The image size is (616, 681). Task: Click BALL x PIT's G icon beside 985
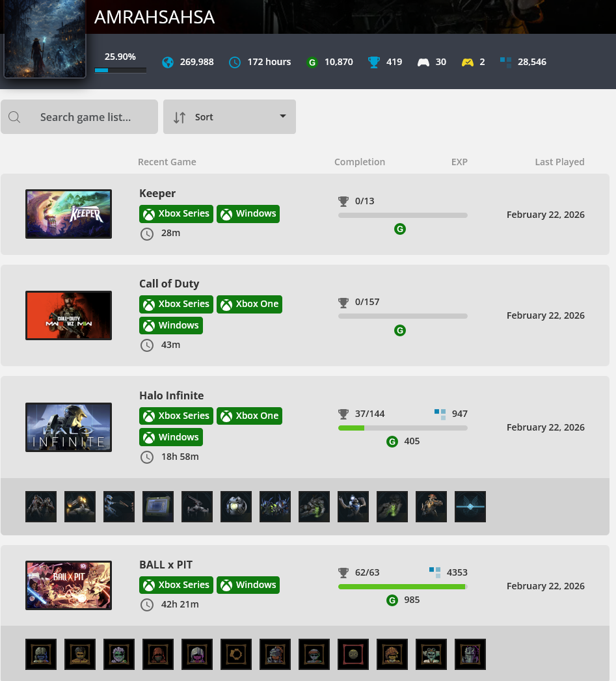tap(392, 600)
